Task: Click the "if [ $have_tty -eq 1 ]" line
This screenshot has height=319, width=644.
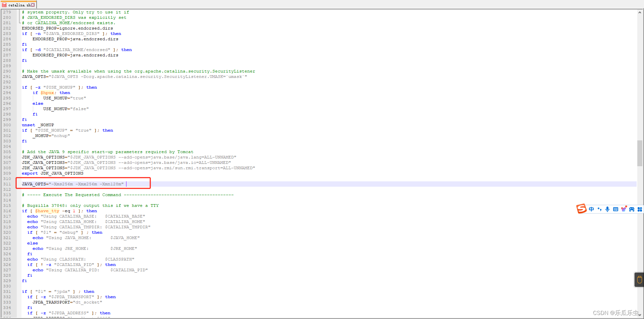Action: (x=59, y=211)
